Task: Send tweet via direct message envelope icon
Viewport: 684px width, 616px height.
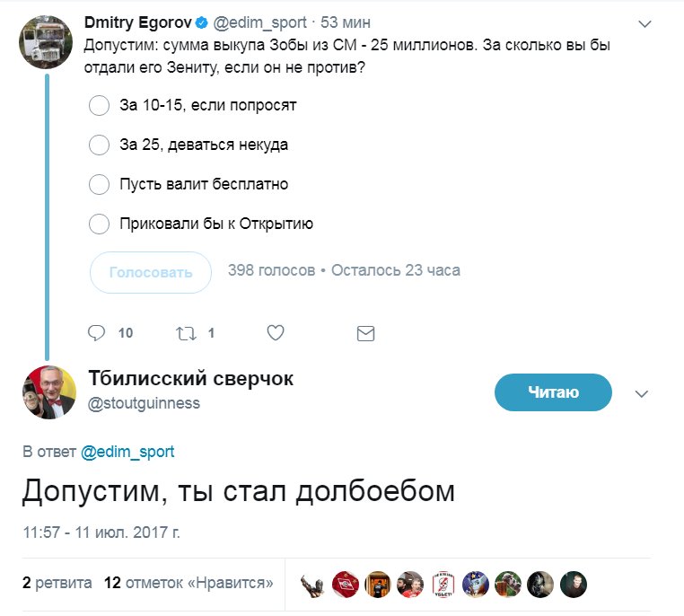Action: point(365,333)
